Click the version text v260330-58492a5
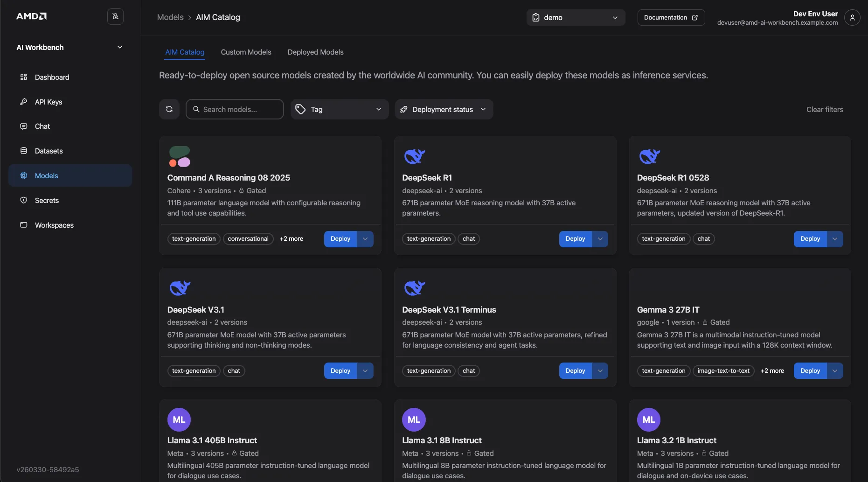The image size is (868, 482). tap(48, 469)
